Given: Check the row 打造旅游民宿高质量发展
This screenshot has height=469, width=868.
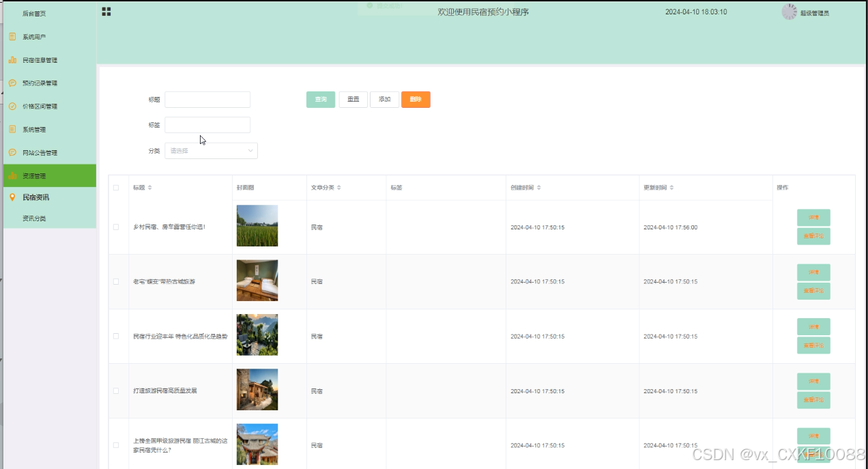Looking at the screenshot, I should [116, 390].
